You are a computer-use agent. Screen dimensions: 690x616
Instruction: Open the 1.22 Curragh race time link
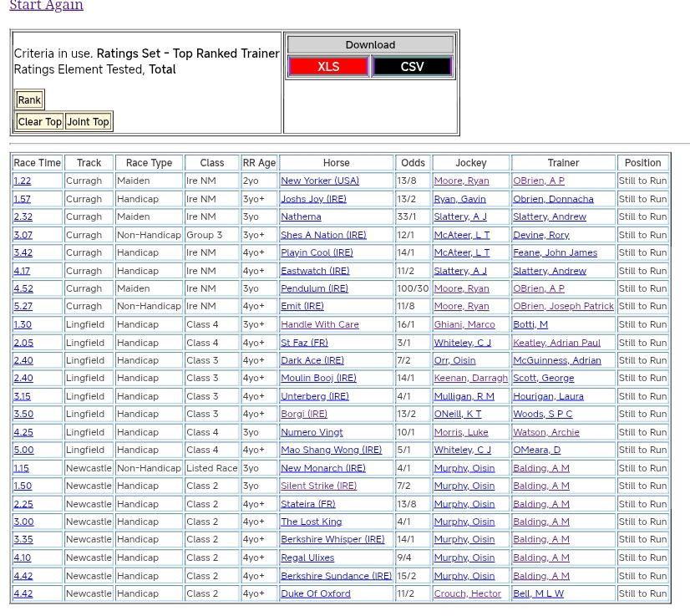click(23, 181)
